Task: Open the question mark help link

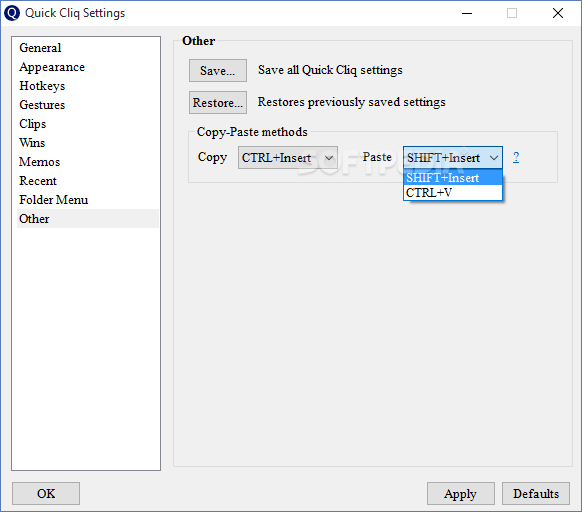Action: pos(516,157)
